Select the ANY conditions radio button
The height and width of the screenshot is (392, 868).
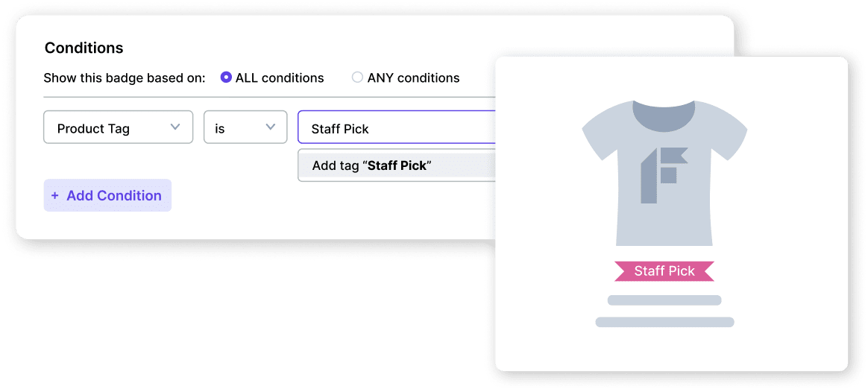tap(357, 78)
